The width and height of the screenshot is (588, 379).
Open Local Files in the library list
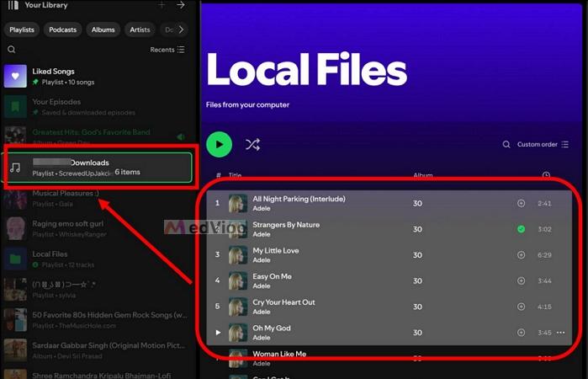(x=98, y=259)
